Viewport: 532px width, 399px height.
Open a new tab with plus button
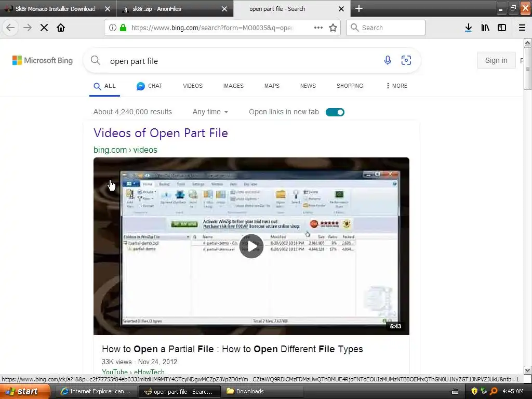coord(359,8)
